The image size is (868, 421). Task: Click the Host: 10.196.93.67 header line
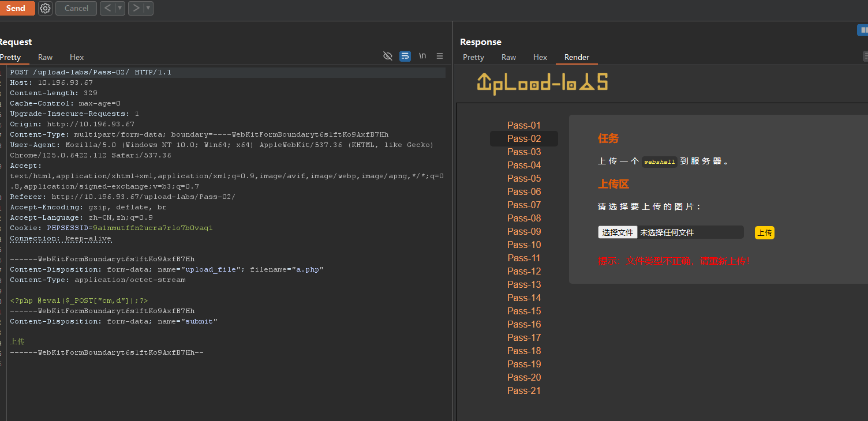click(x=51, y=82)
